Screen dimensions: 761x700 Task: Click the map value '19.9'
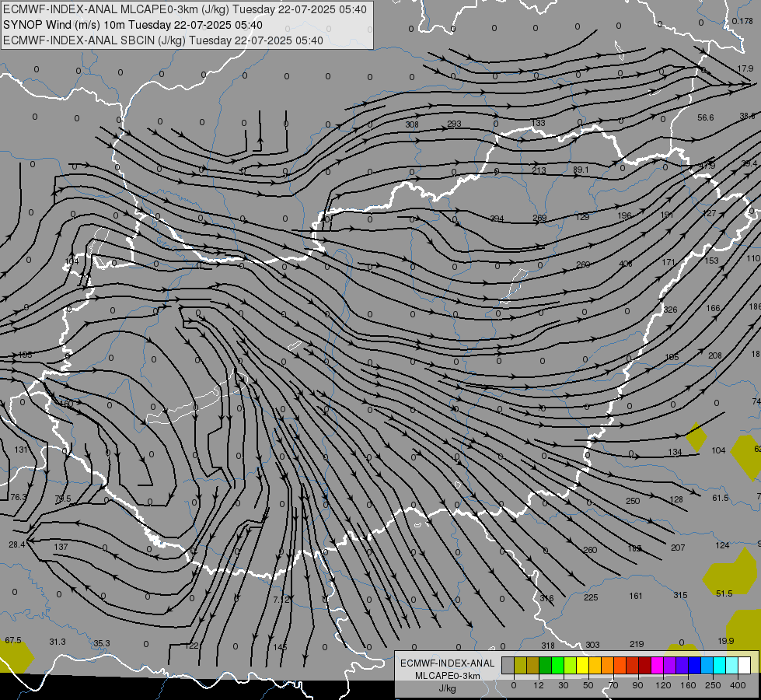pos(726,641)
